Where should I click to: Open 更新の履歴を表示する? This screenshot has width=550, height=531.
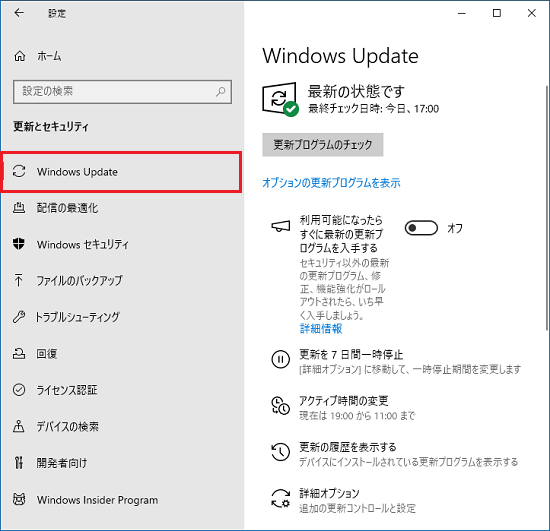point(348,447)
